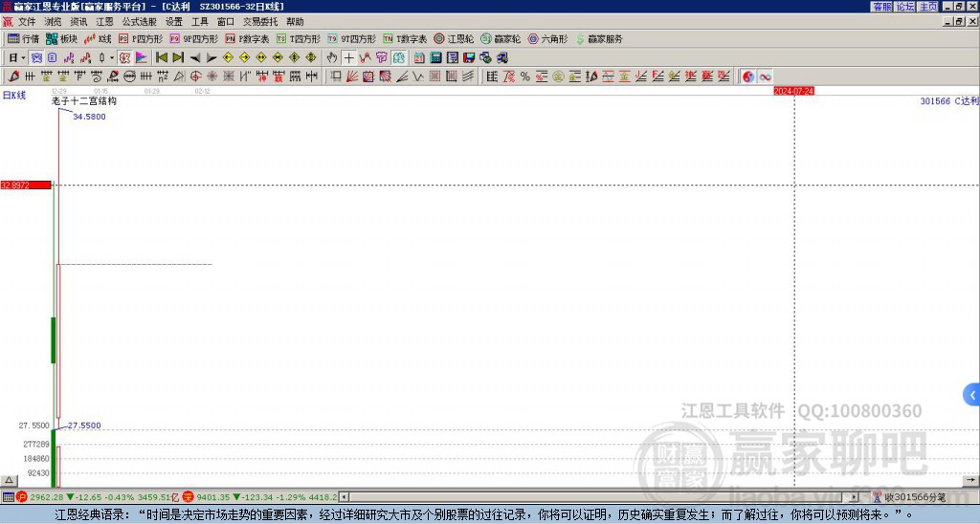Move chart right with black arrow
This screenshot has width=980, height=524.
(x=212, y=57)
